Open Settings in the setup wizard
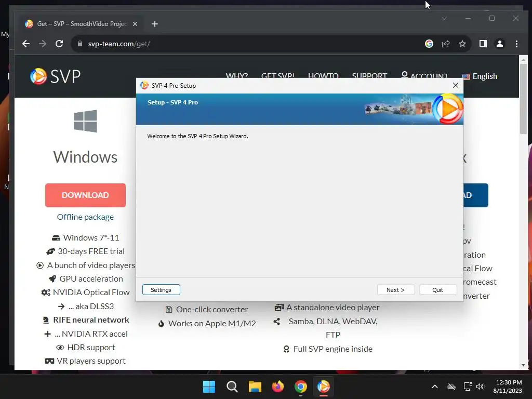This screenshot has width=532, height=399. pyautogui.click(x=161, y=290)
